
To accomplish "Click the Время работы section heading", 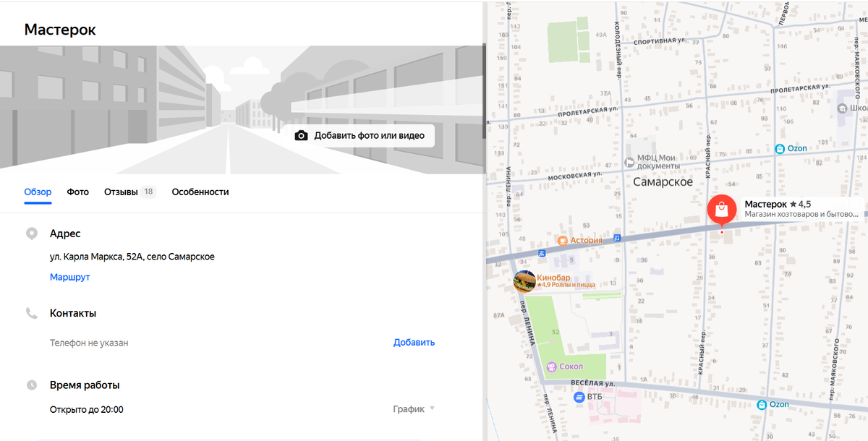I will coord(85,385).
